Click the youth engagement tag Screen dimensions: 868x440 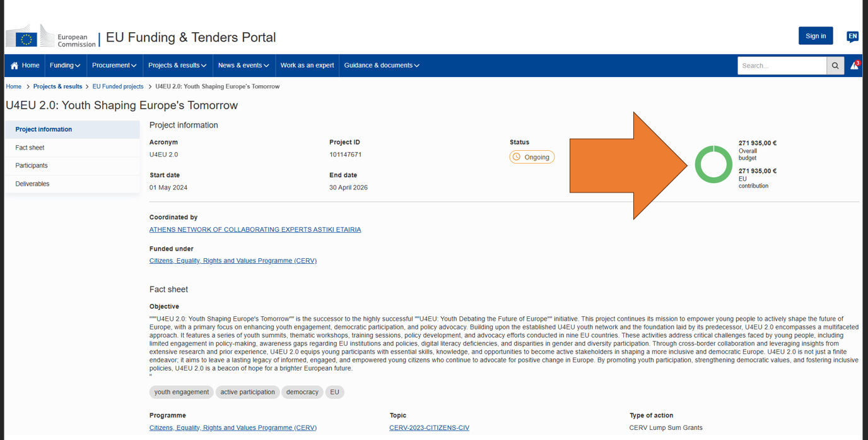tap(182, 392)
